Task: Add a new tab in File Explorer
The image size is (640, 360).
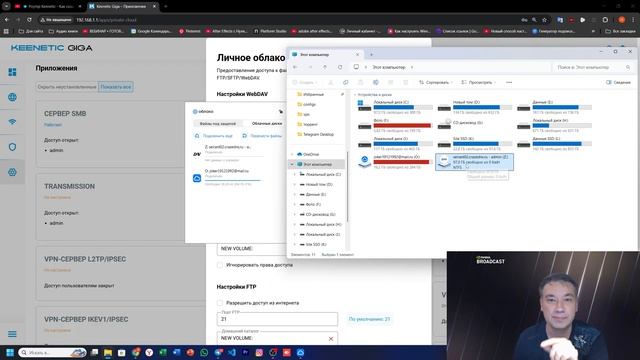Action: (371, 54)
